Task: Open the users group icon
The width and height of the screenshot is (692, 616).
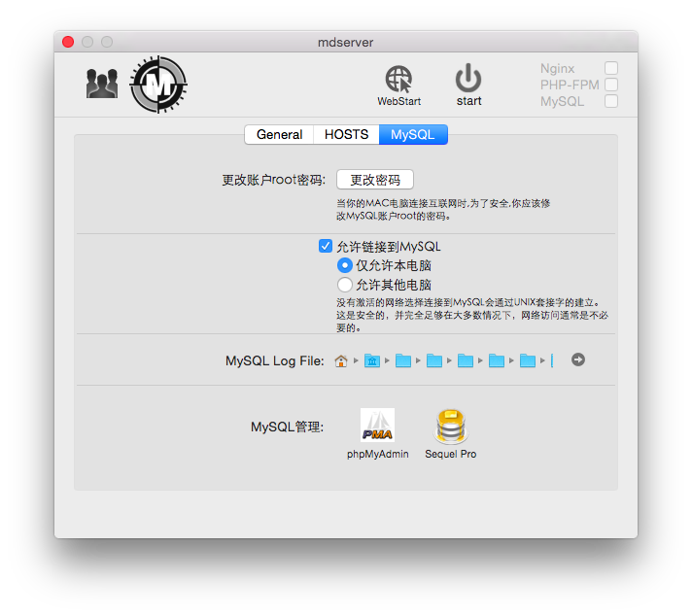Action: pyautogui.click(x=102, y=84)
